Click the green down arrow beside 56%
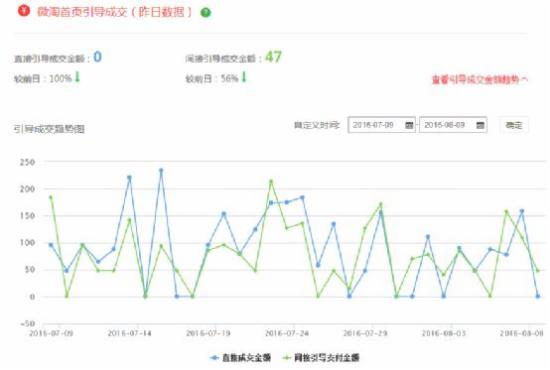Screen dimensions: 550x370 (x=244, y=77)
